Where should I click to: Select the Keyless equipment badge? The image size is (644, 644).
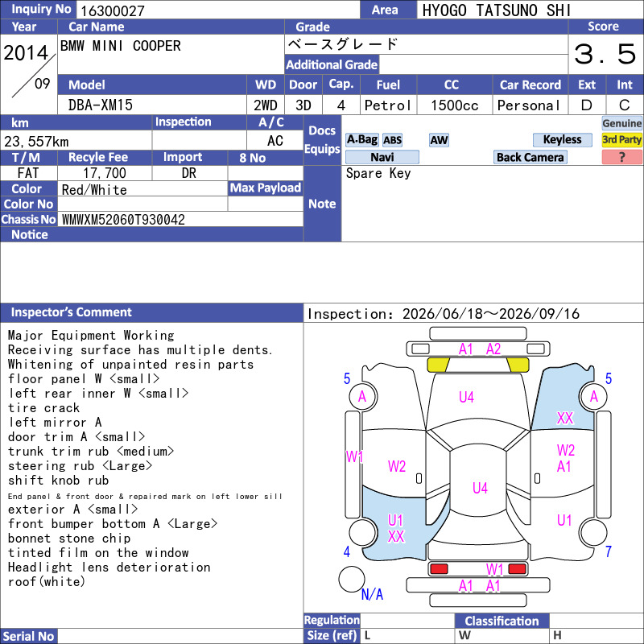point(562,140)
